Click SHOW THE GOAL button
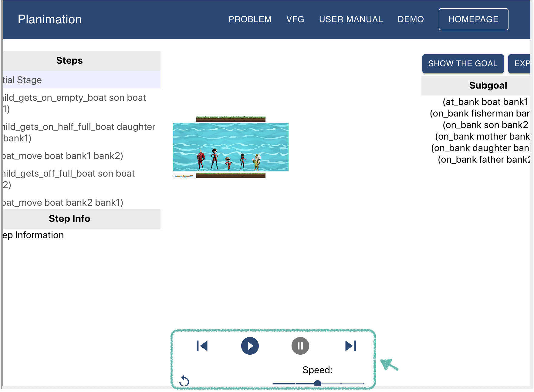534x392 pixels. (463, 63)
